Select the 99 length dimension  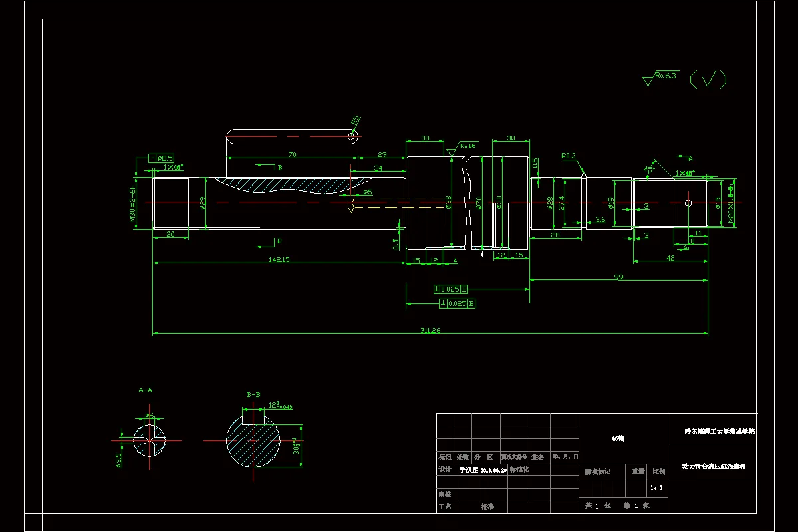(618, 277)
